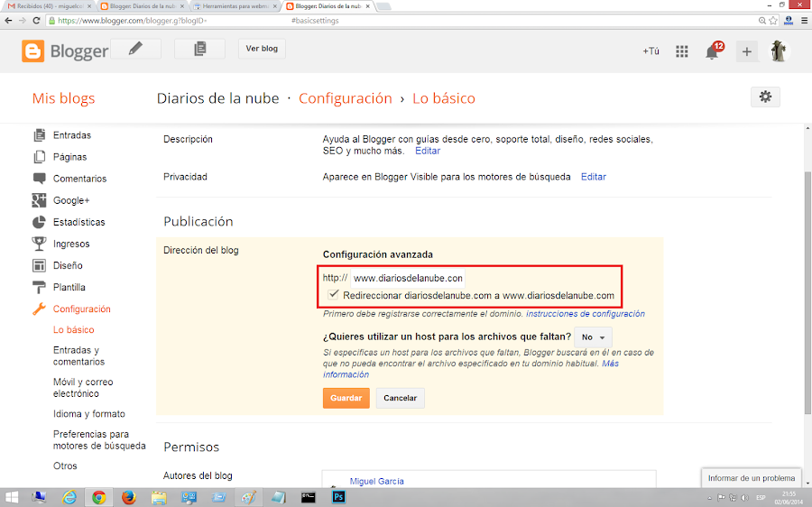
Task: Click the Diseño sidebar label
Action: pos(68,265)
